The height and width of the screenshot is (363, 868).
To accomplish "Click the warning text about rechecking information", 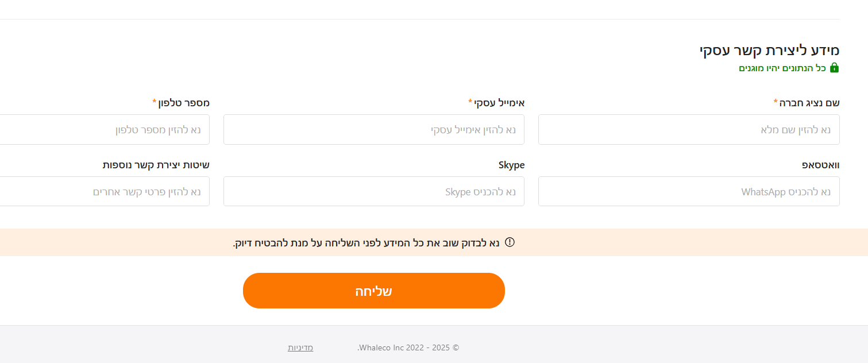I will (x=366, y=242).
